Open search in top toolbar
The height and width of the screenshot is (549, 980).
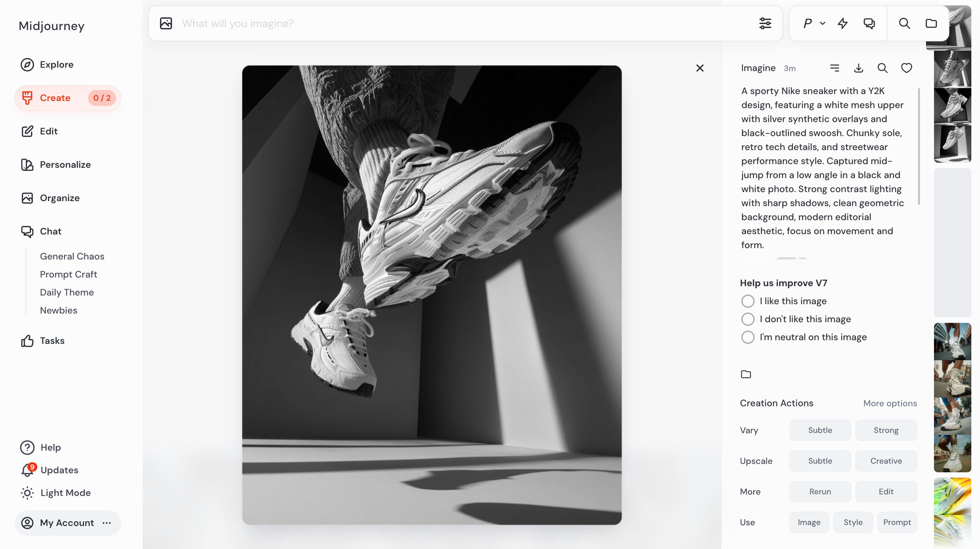pyautogui.click(x=904, y=23)
